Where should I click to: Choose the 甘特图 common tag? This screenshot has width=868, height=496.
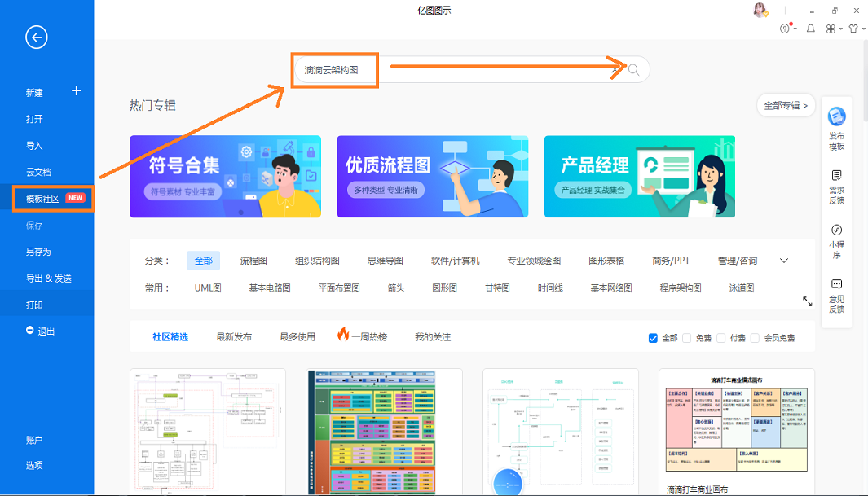[x=498, y=288]
